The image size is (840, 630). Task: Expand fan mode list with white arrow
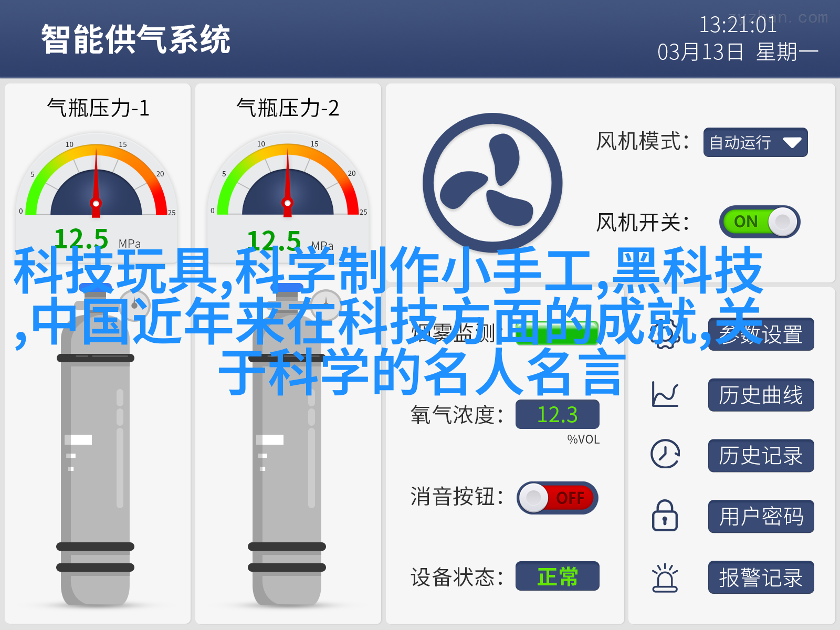[792, 143]
